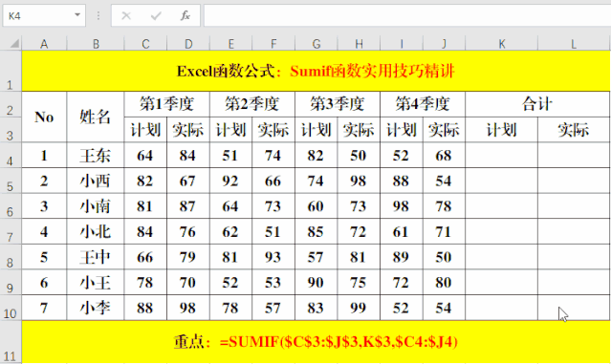Select column I header
The height and width of the screenshot is (364, 611).
(x=402, y=44)
